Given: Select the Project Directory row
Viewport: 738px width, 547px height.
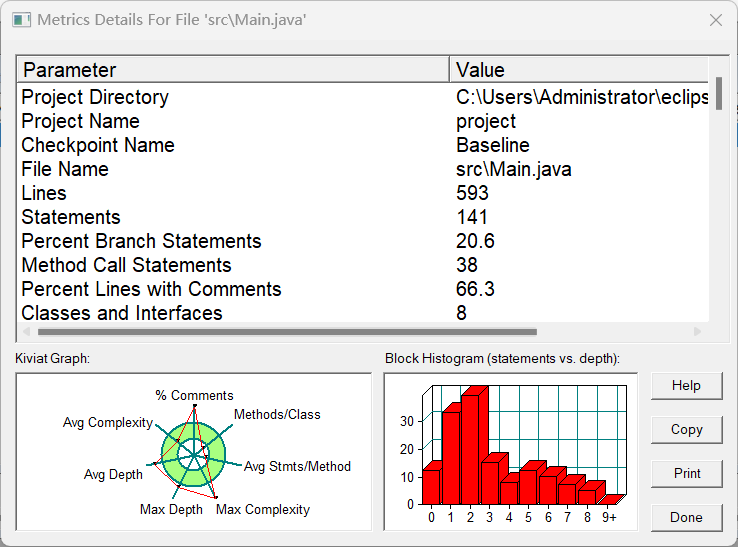Looking at the screenshot, I should click(x=362, y=97).
